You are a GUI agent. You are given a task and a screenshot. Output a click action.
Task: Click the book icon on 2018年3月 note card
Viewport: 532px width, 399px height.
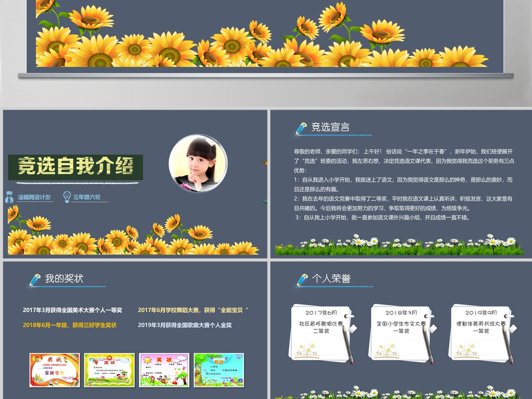click(x=387, y=351)
